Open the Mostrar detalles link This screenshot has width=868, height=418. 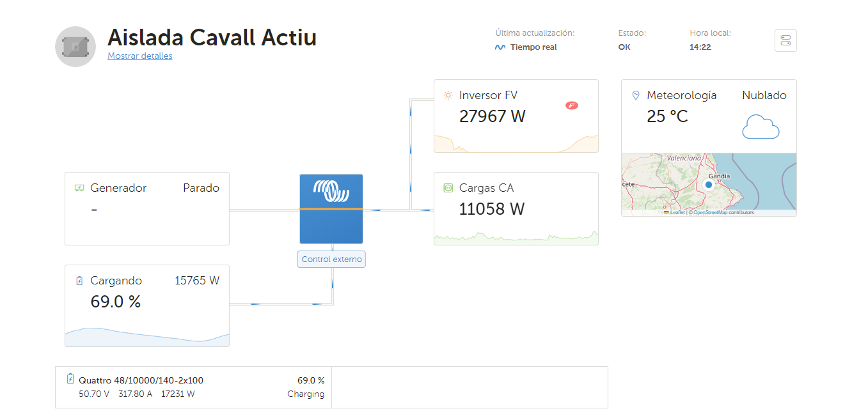(x=139, y=56)
